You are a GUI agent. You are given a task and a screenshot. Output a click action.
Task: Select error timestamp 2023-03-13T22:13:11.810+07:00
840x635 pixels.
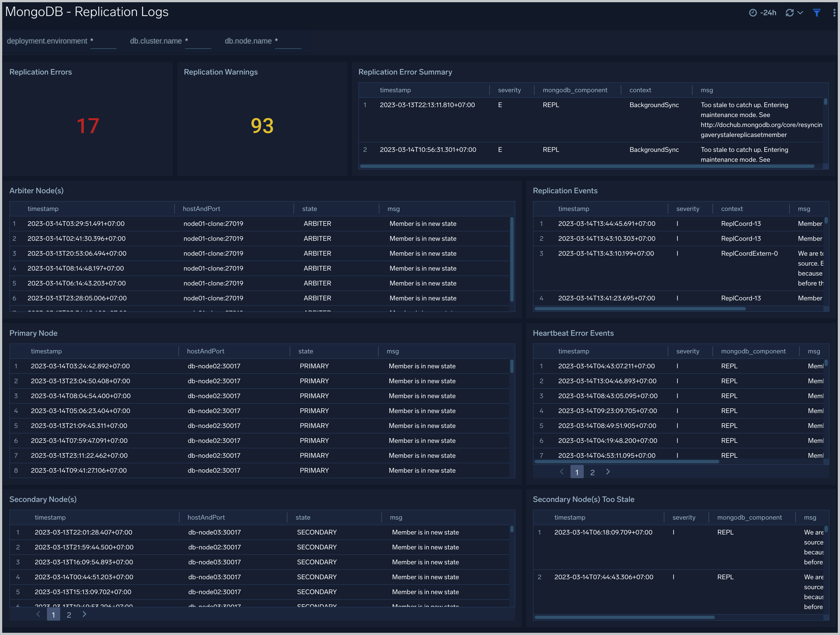427,105
